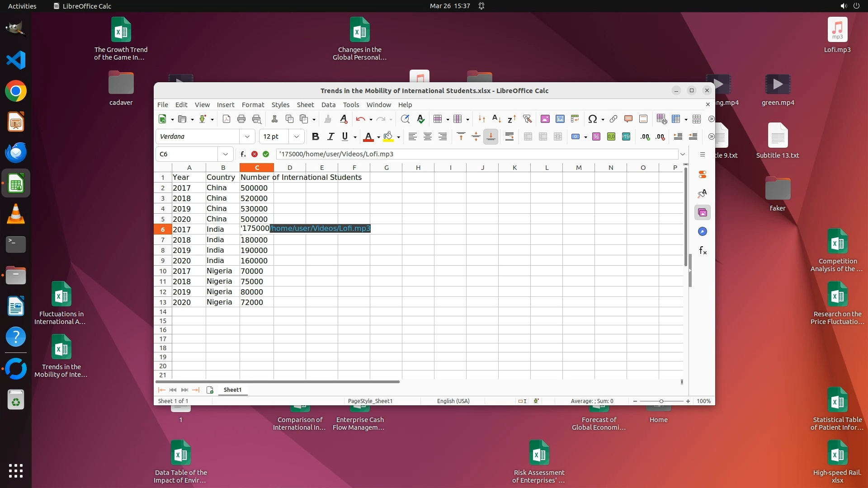
Task: Toggle Wrap Text for cell
Action: (509, 136)
